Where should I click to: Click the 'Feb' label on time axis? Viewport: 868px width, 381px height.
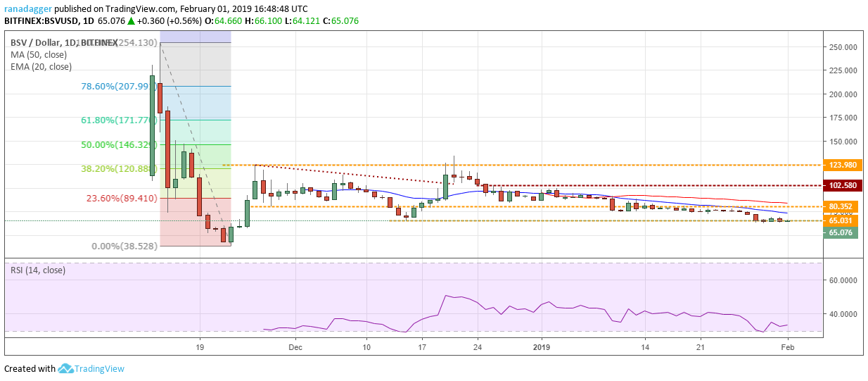[788, 347]
